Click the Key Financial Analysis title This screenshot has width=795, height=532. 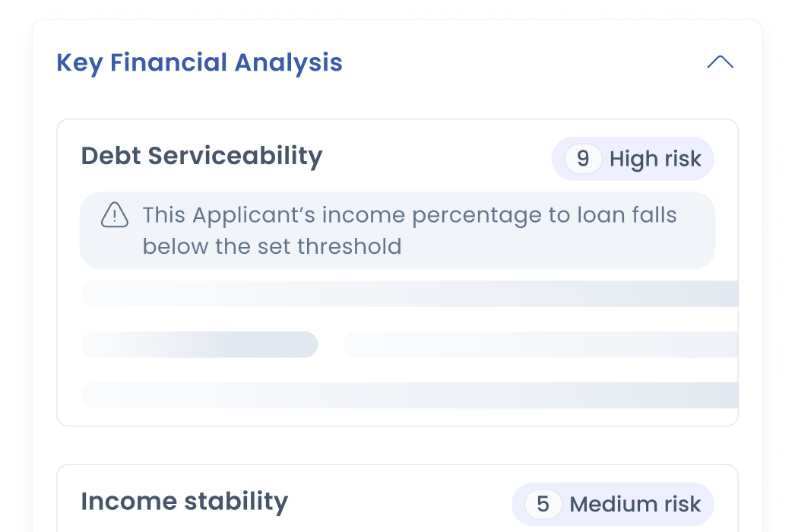click(x=199, y=62)
